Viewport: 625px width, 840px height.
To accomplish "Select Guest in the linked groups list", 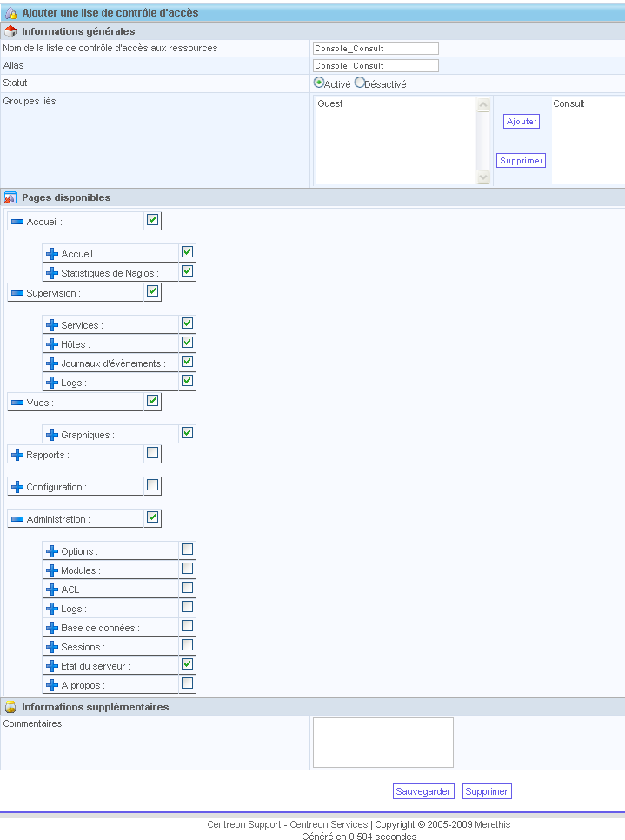I will [x=330, y=104].
